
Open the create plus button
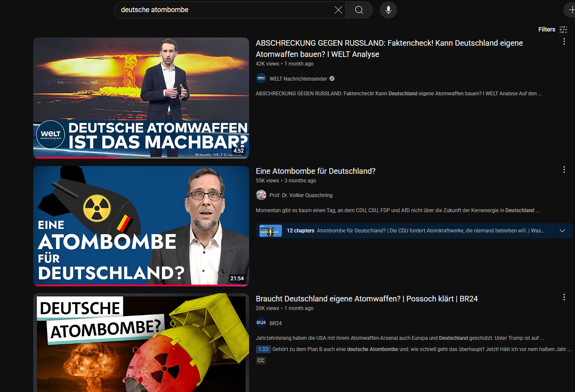[x=571, y=10]
